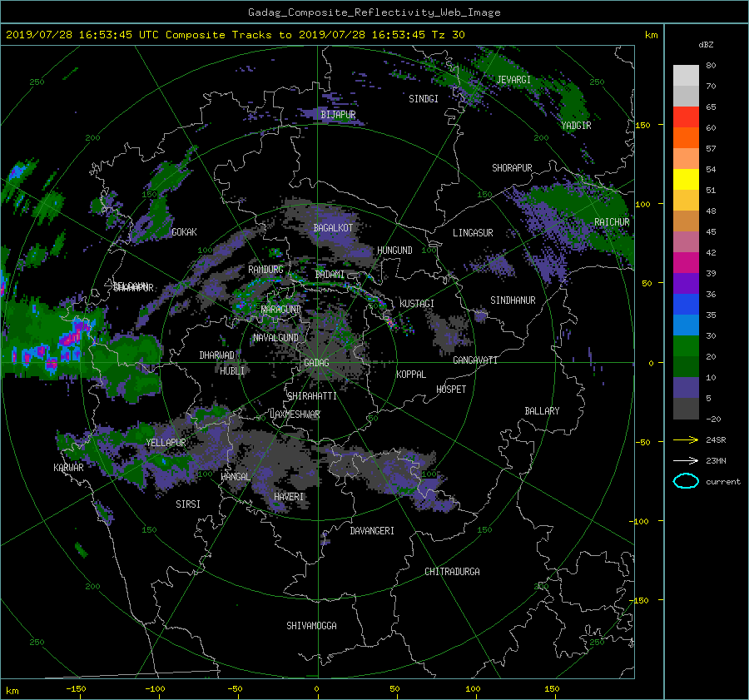
Task: Click the yellow 54 dBZ color band
Action: 686,180
